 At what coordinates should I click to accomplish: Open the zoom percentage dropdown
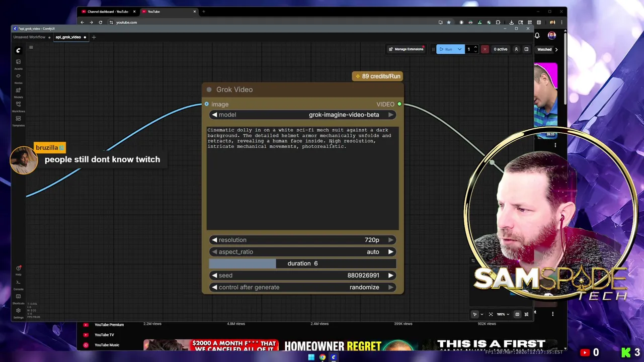pos(503,314)
